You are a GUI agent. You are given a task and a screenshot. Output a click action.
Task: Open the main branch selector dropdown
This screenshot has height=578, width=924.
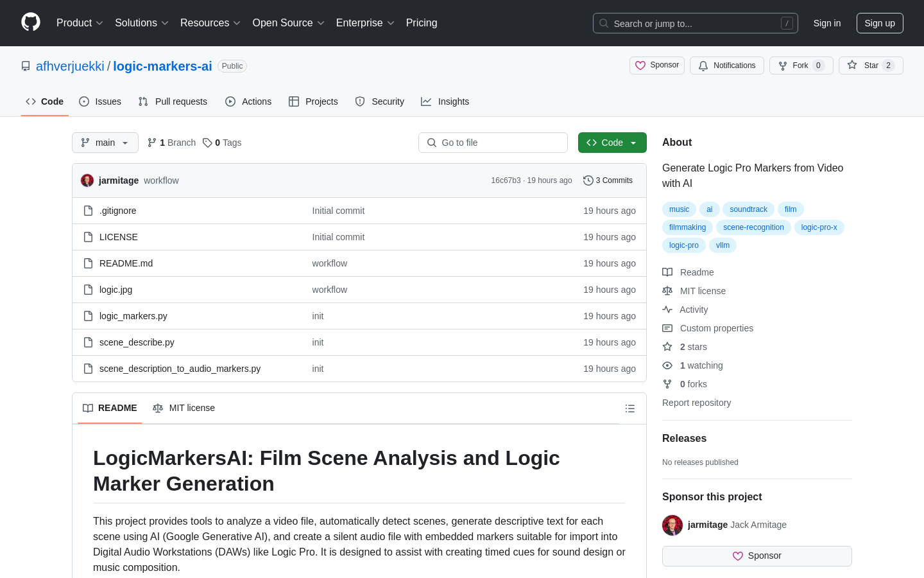tap(105, 143)
